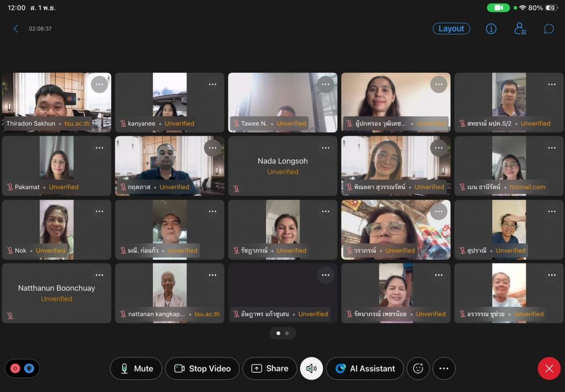Screen dimensions: 565x392
Task: Go back using the top-left chevron
Action: [16, 29]
